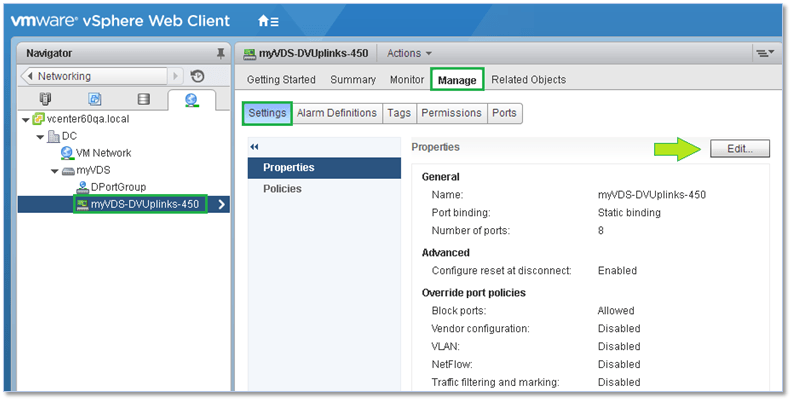
Task: Click the Number of ports value 8
Action: click(601, 231)
